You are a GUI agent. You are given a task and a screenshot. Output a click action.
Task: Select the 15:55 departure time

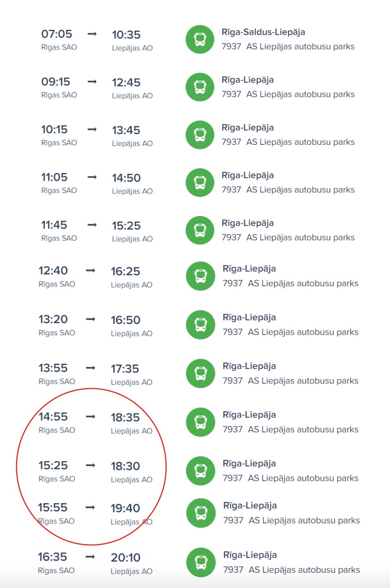pyautogui.click(x=53, y=508)
